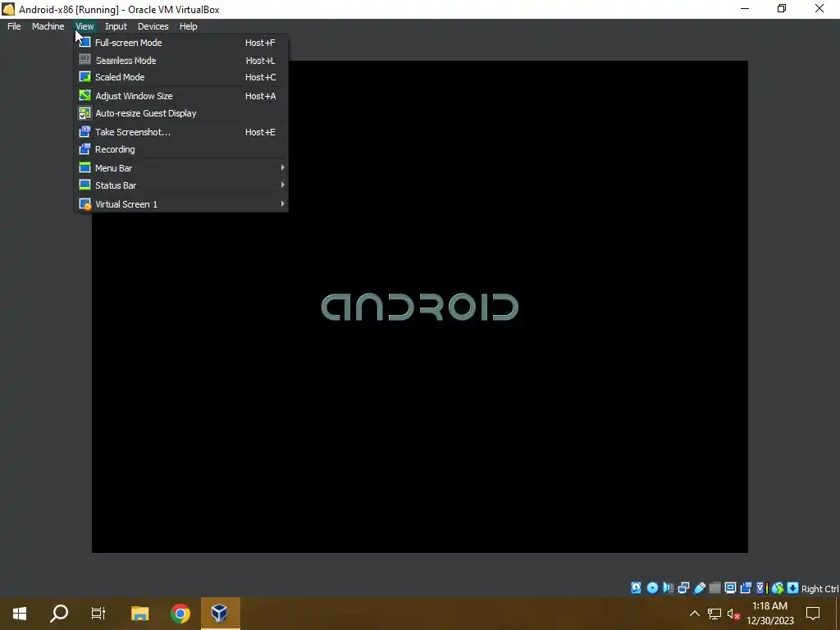Click the optical disc status icon

point(652,588)
